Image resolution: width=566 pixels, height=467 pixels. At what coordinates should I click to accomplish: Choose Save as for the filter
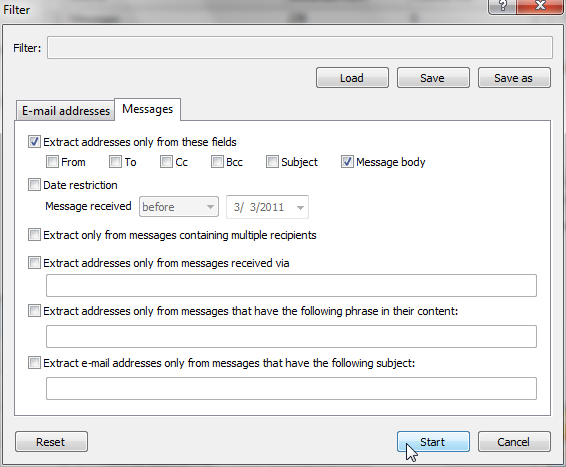click(514, 78)
